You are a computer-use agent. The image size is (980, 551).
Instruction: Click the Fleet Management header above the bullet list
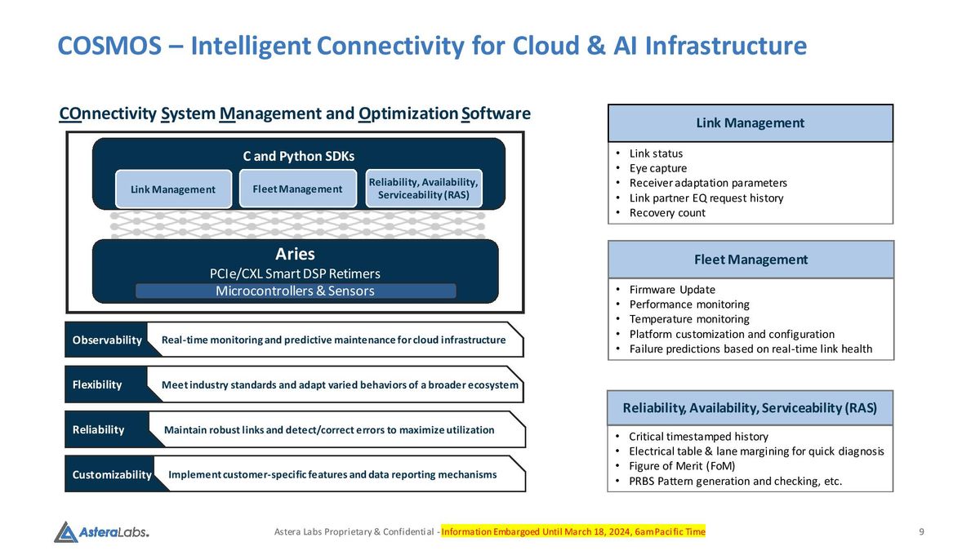(x=751, y=260)
